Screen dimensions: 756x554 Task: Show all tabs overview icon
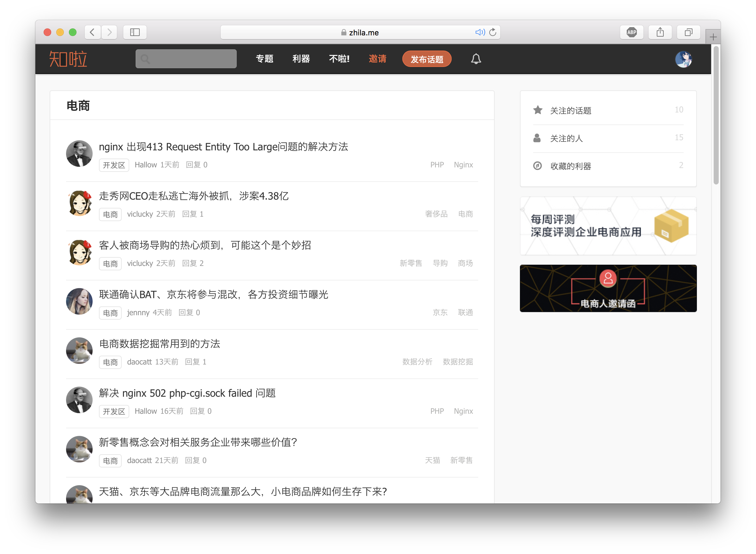click(x=688, y=32)
